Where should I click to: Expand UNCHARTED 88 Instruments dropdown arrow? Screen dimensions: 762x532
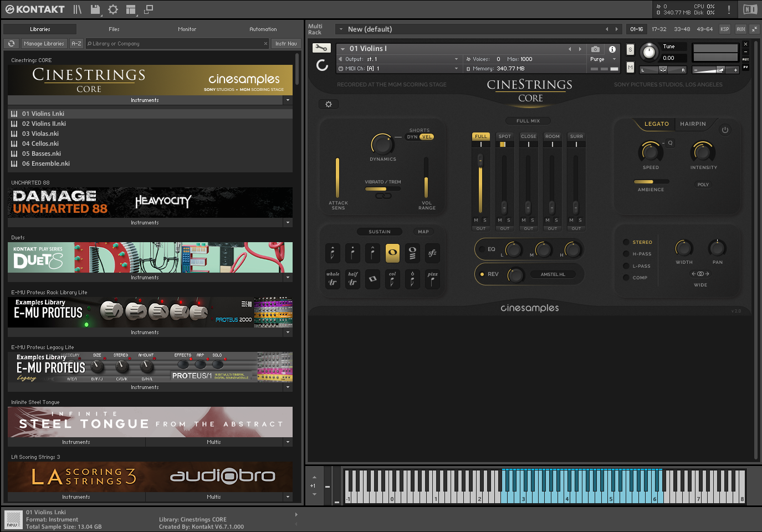coord(288,223)
